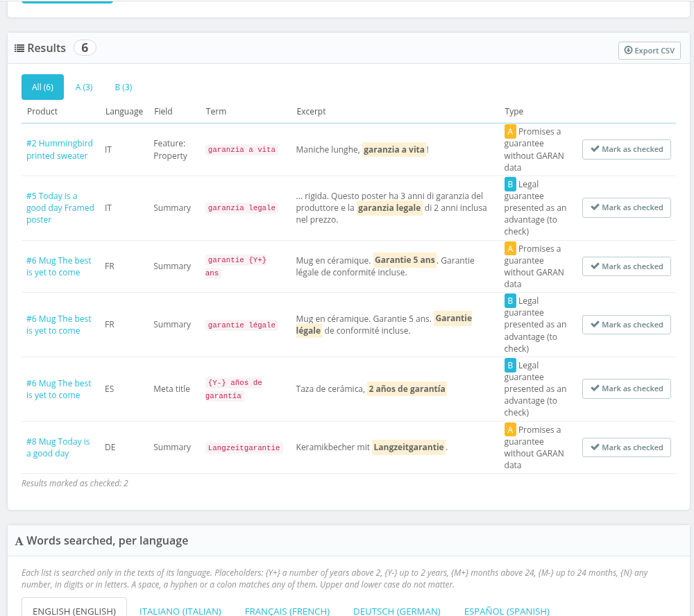This screenshot has height=616, width=694.
Task: Click the orange A badge in Hummingbird row
Action: pyautogui.click(x=510, y=131)
